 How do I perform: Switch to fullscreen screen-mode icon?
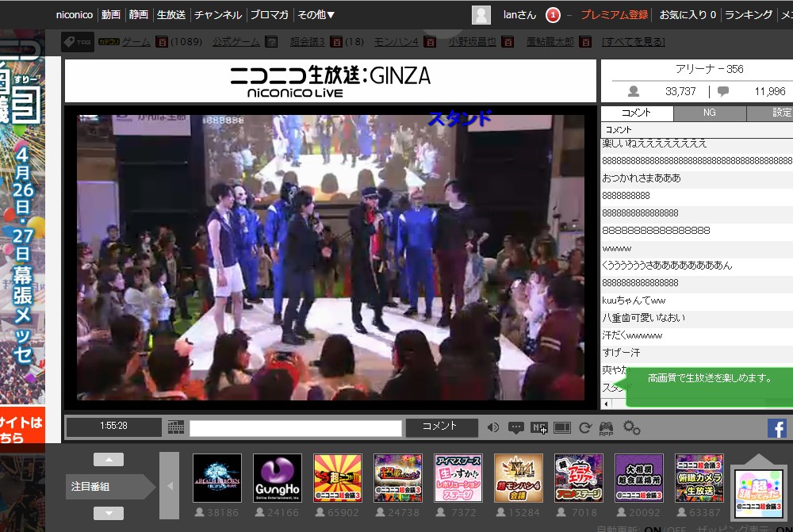[562, 428]
